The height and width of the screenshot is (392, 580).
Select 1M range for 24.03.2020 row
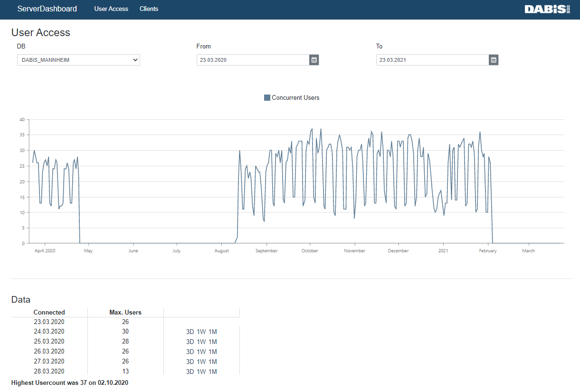[x=212, y=332]
